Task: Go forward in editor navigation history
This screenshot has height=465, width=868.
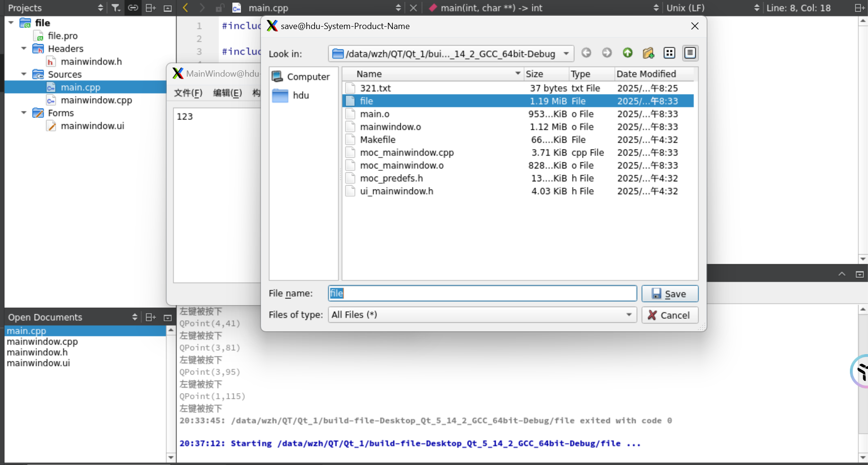Action: coord(202,8)
